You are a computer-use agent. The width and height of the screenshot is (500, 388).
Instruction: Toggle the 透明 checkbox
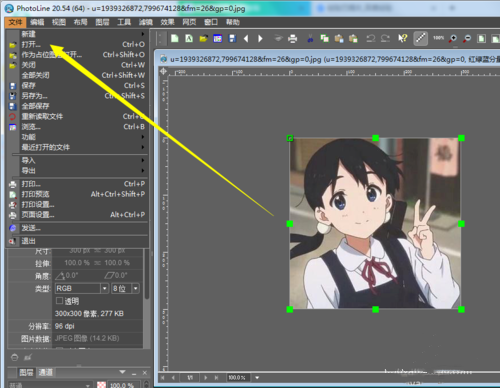60,301
